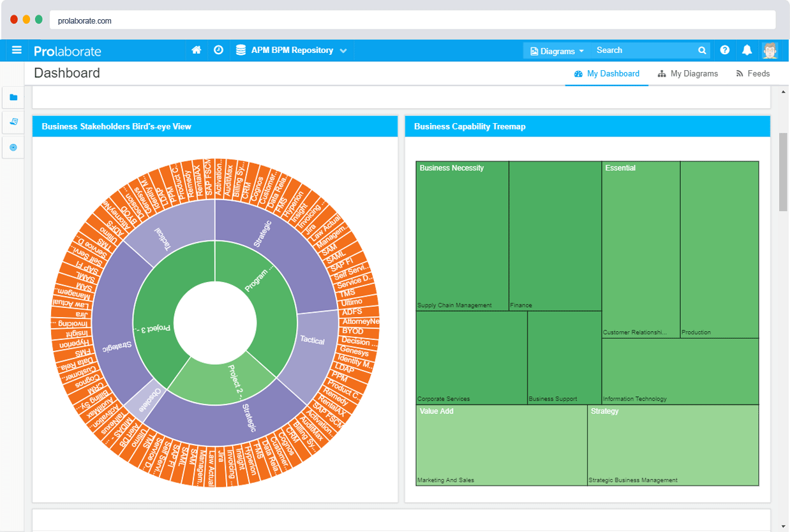The height and width of the screenshot is (532, 790).
Task: Open the help question mark icon
Action: pos(725,50)
